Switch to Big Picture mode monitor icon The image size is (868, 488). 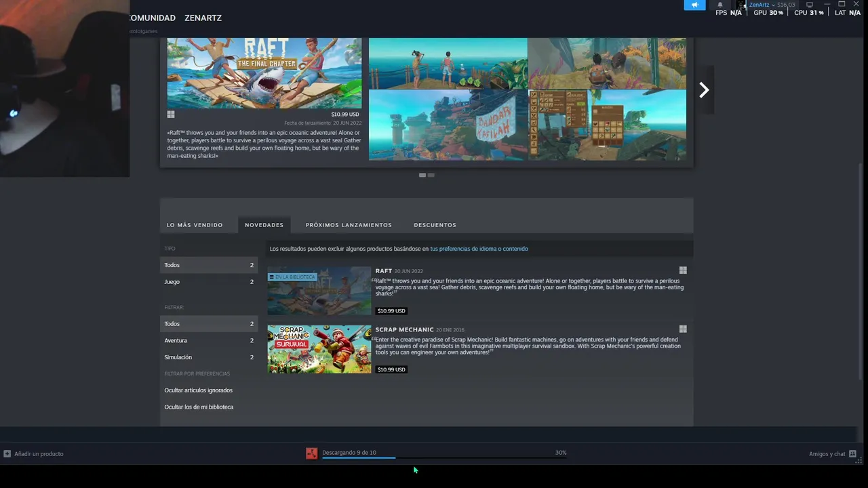click(x=809, y=5)
